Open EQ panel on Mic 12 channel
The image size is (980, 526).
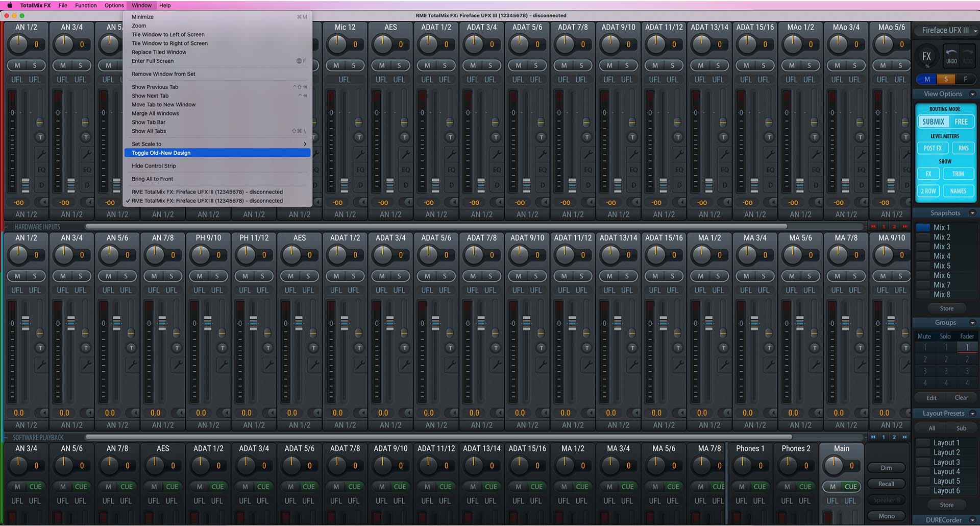[360, 170]
